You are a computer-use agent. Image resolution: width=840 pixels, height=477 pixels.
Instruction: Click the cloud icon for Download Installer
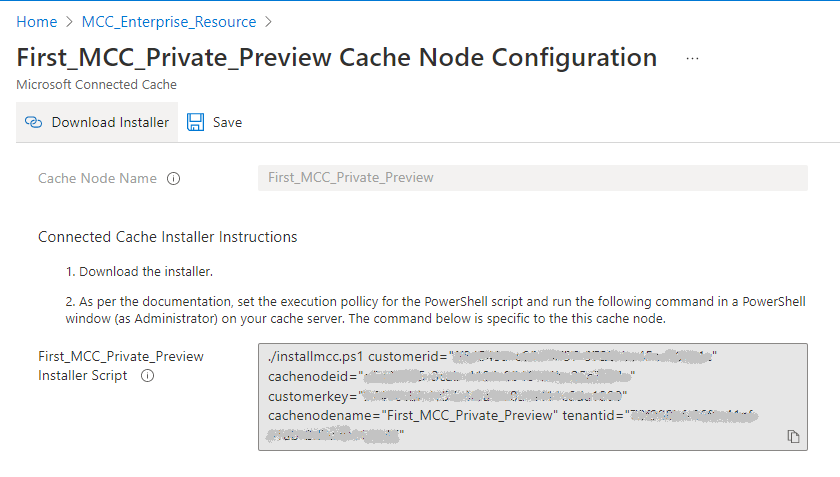(x=33, y=122)
